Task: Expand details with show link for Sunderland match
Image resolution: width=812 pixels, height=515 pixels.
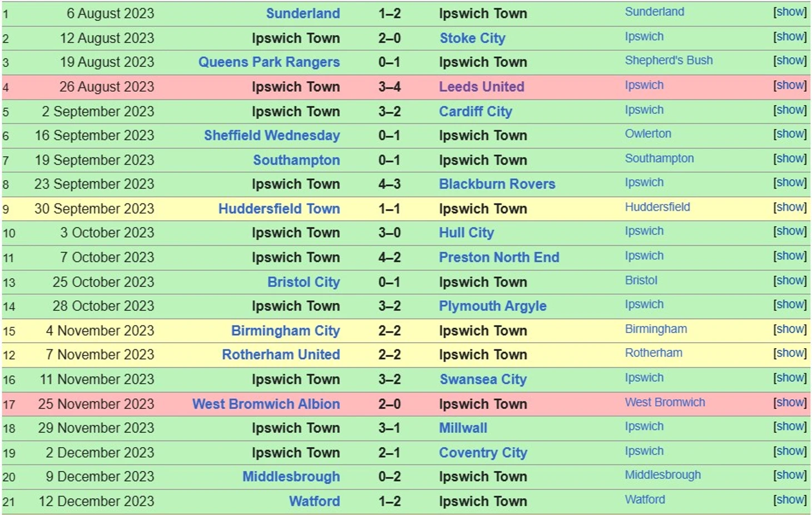Action: tap(790, 12)
